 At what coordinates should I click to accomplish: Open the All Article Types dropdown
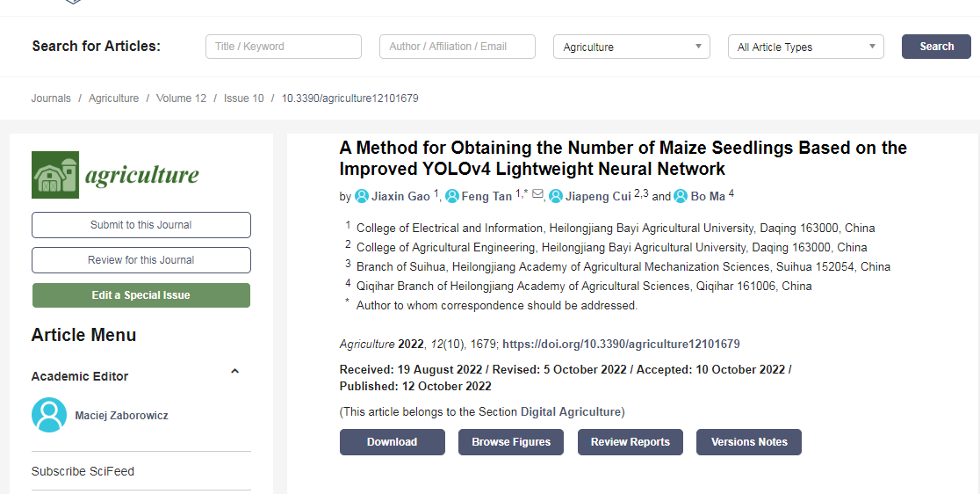[805, 47]
